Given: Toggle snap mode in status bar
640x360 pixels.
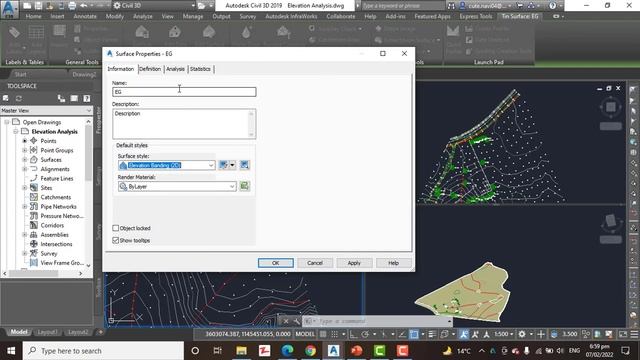Looking at the screenshot, I should (x=335, y=334).
